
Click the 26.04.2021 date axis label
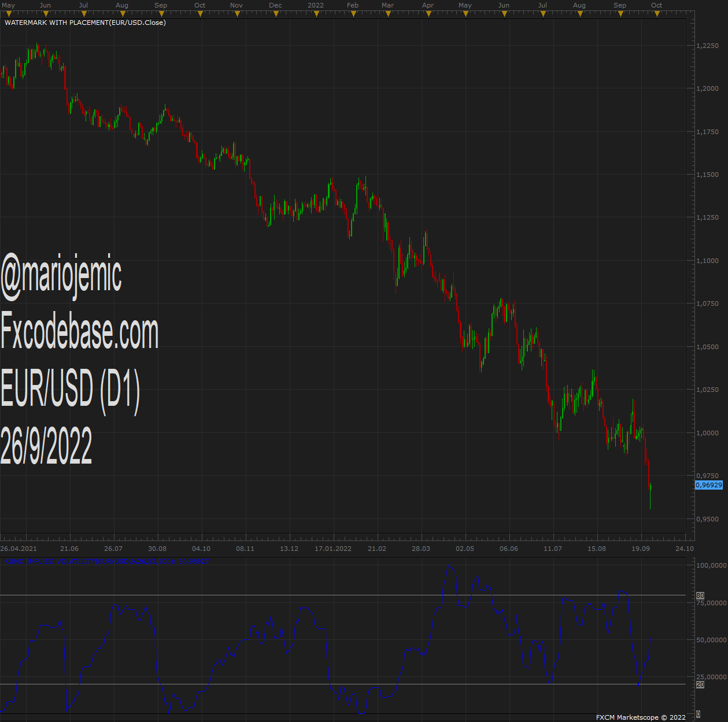pos(19,549)
